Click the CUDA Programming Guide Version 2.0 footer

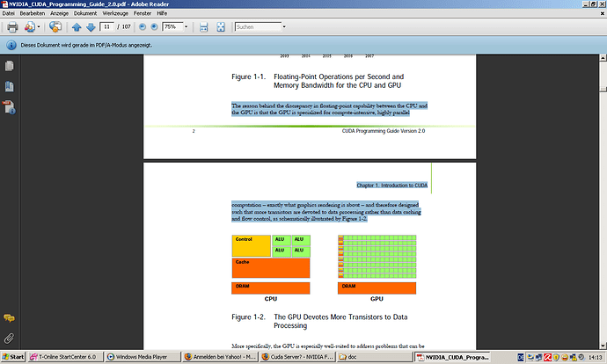(x=384, y=131)
